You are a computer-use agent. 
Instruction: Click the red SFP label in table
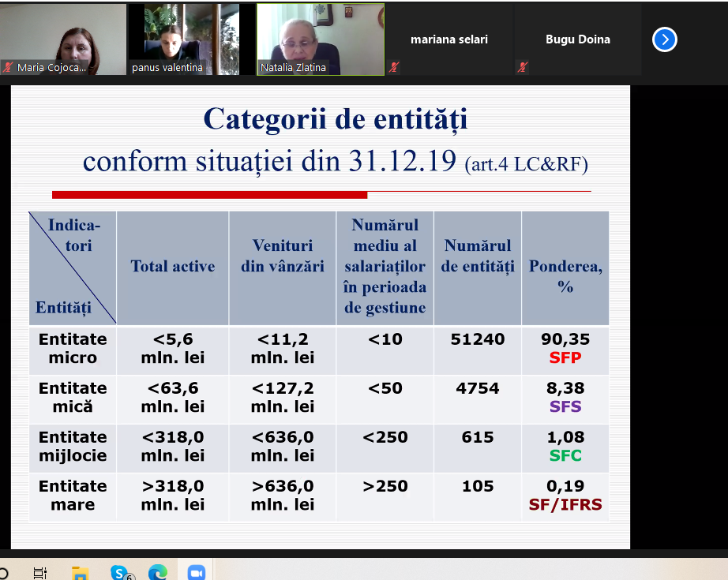pyautogui.click(x=565, y=358)
